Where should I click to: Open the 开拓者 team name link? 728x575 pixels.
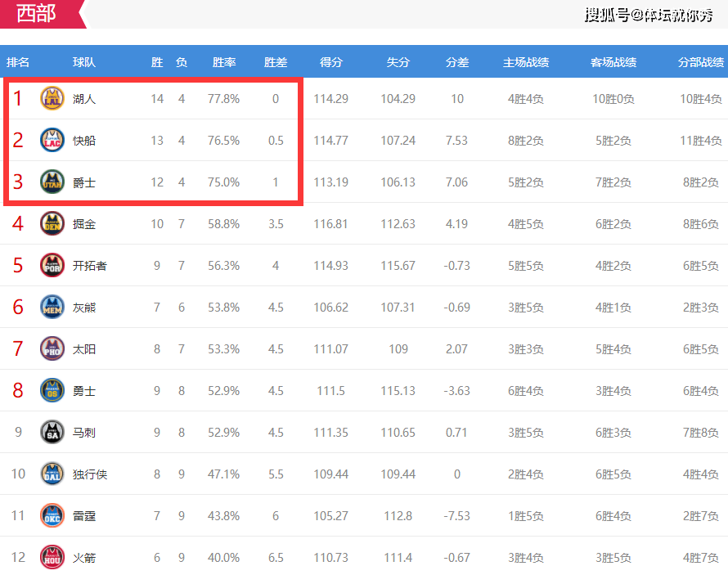tap(90, 266)
